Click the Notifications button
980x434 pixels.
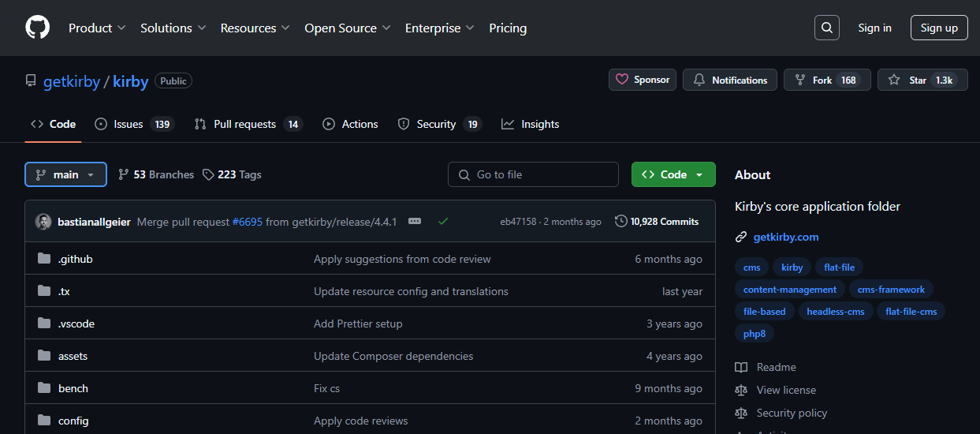(730, 80)
